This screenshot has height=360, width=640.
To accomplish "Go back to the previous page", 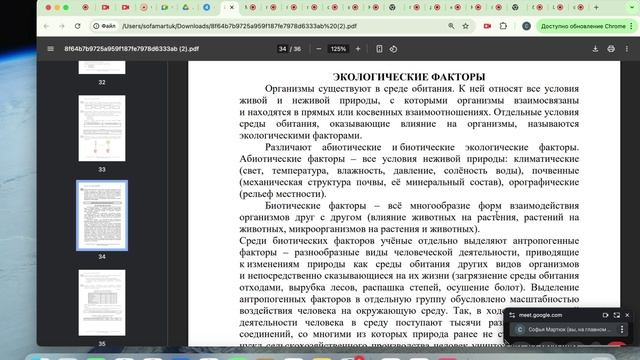I will [46, 26].
